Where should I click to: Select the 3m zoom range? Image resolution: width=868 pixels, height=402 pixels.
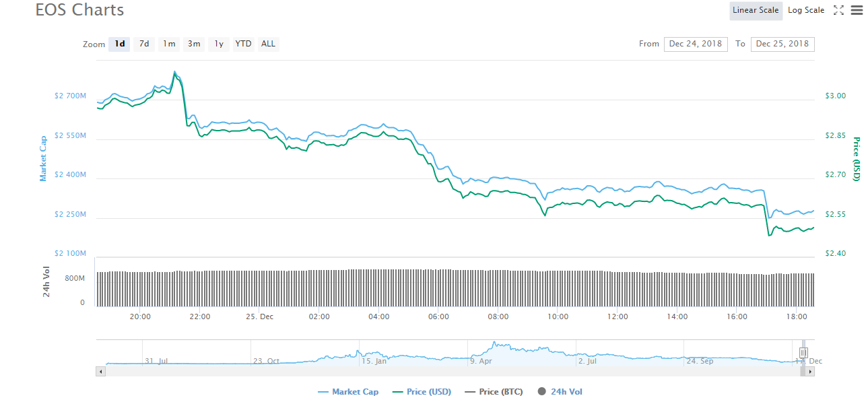click(194, 44)
